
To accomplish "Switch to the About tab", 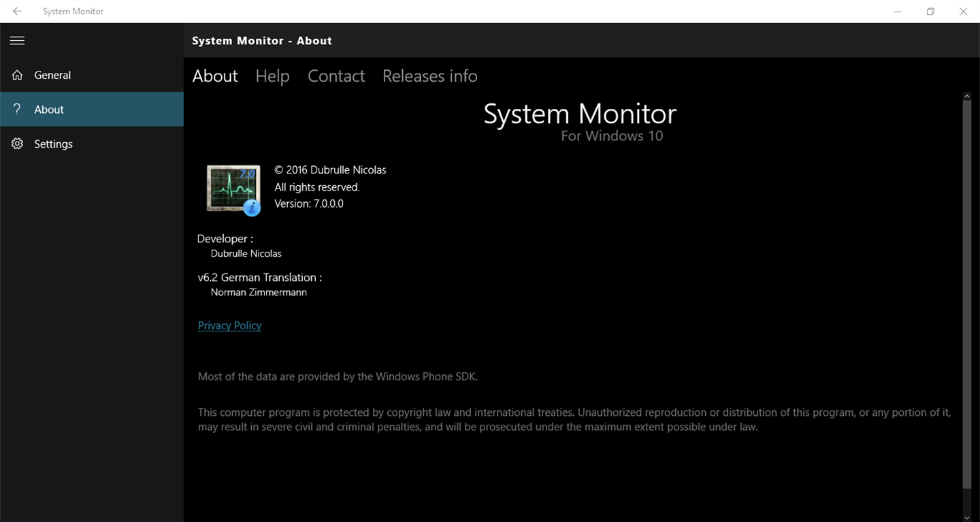I will point(215,76).
